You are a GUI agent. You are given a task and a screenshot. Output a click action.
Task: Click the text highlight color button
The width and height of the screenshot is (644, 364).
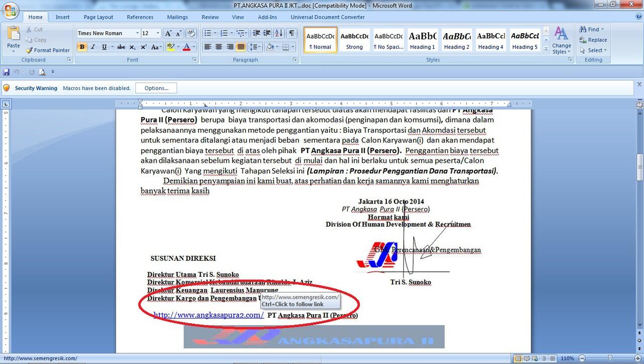click(x=171, y=47)
